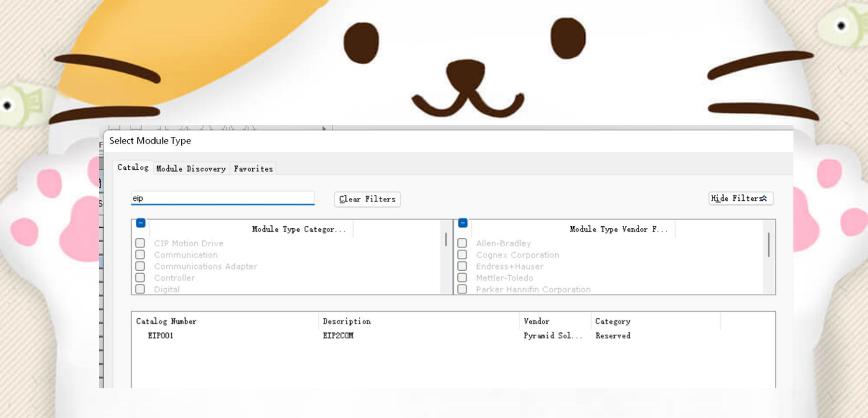Click the Hide Filters button

[x=741, y=199]
